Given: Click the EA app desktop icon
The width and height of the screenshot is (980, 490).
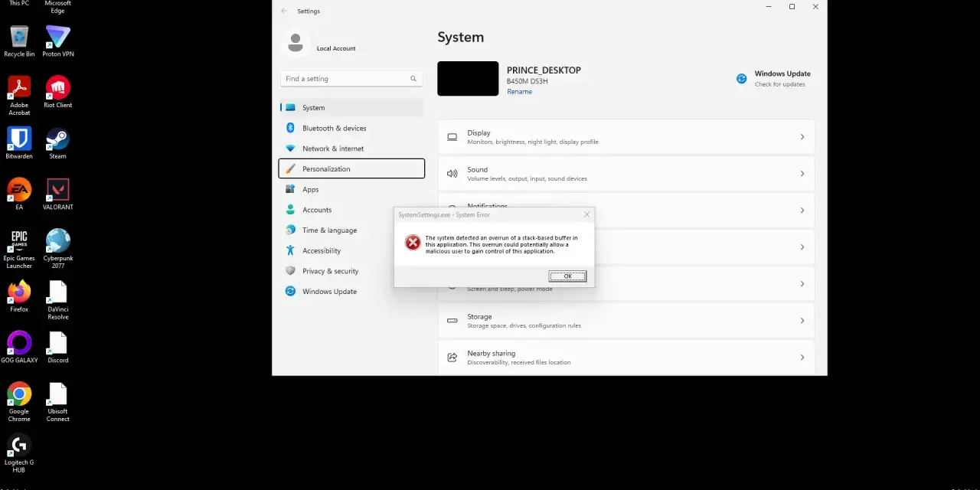Looking at the screenshot, I should (19, 194).
